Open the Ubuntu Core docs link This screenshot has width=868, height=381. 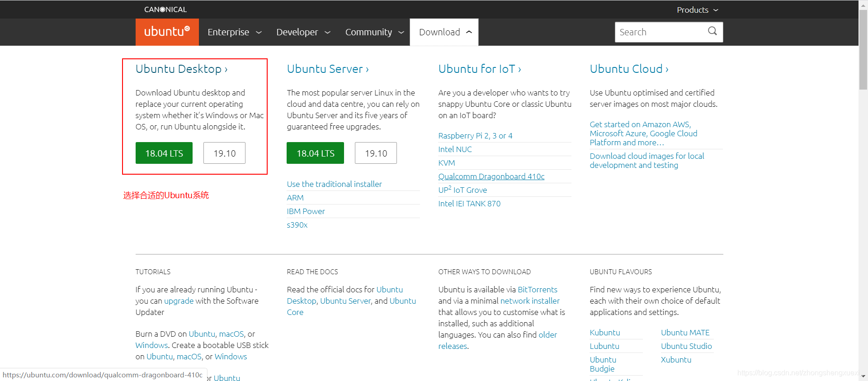tap(352, 306)
